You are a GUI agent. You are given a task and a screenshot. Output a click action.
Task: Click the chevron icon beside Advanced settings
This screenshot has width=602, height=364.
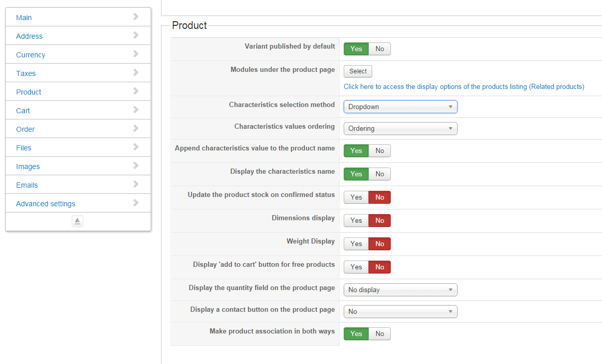(x=136, y=203)
